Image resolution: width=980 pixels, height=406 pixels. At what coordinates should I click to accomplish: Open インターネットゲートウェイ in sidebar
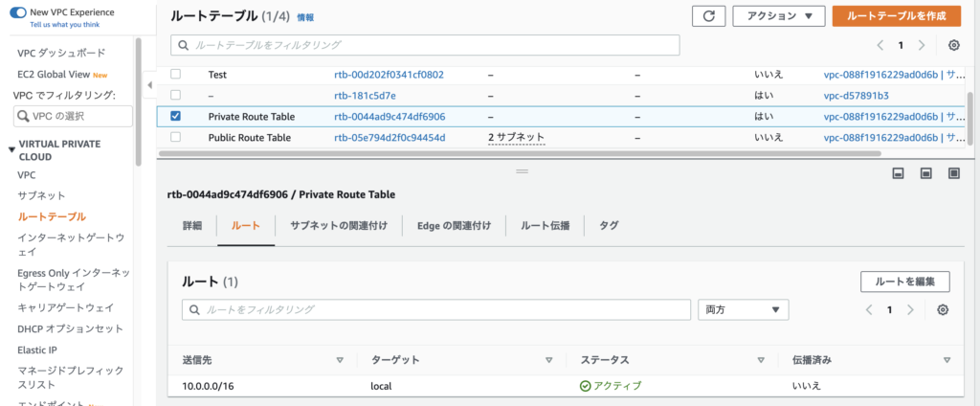pos(71,244)
